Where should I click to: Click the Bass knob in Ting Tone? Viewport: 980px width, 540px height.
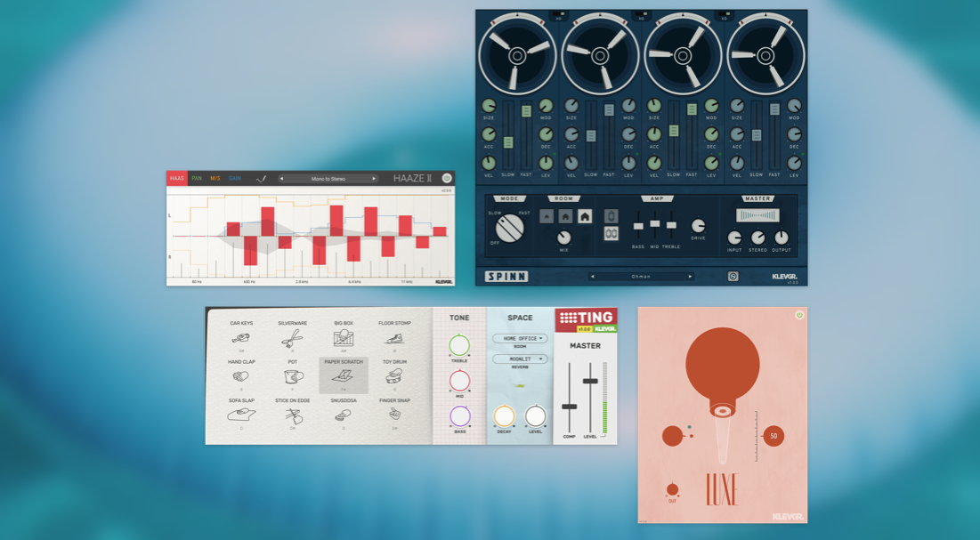[459, 416]
